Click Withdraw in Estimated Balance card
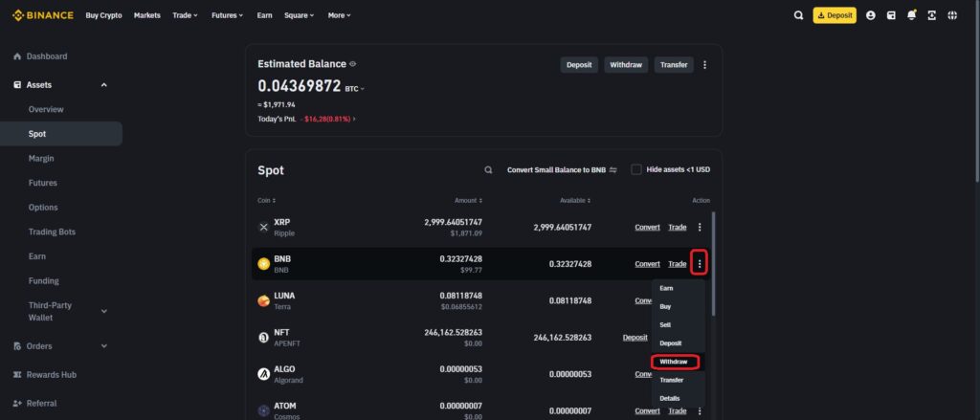 (626, 65)
